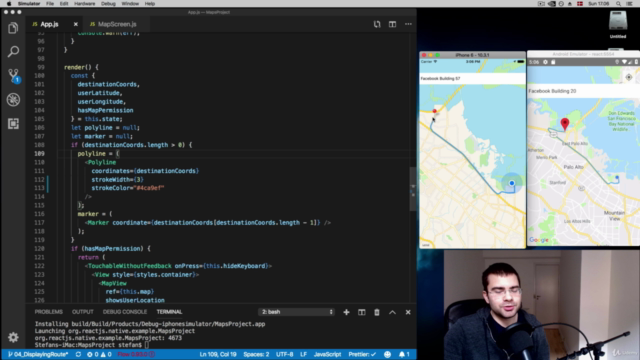Click the 'hasMapPermission' state variable on line 104

pos(105,110)
